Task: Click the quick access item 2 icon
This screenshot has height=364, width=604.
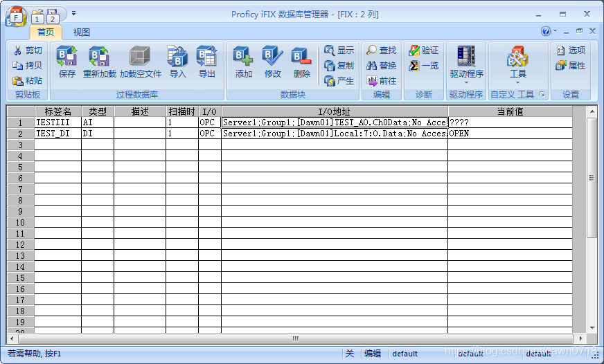Action: click(x=53, y=16)
